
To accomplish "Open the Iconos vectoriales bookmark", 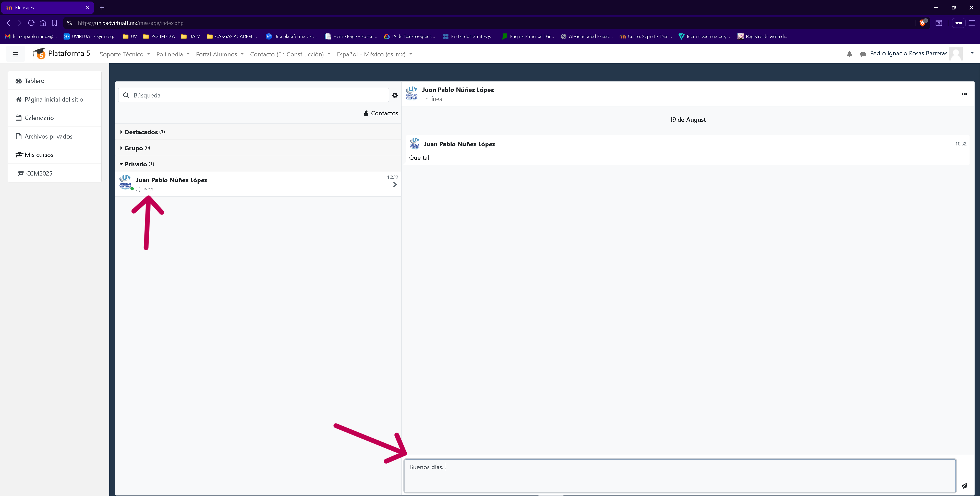I will [705, 36].
